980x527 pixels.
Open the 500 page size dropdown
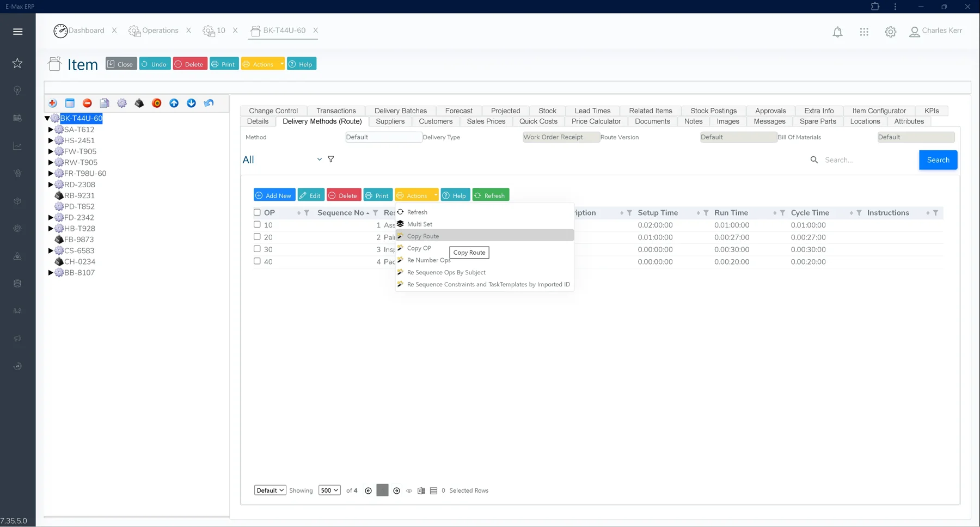tap(329, 491)
